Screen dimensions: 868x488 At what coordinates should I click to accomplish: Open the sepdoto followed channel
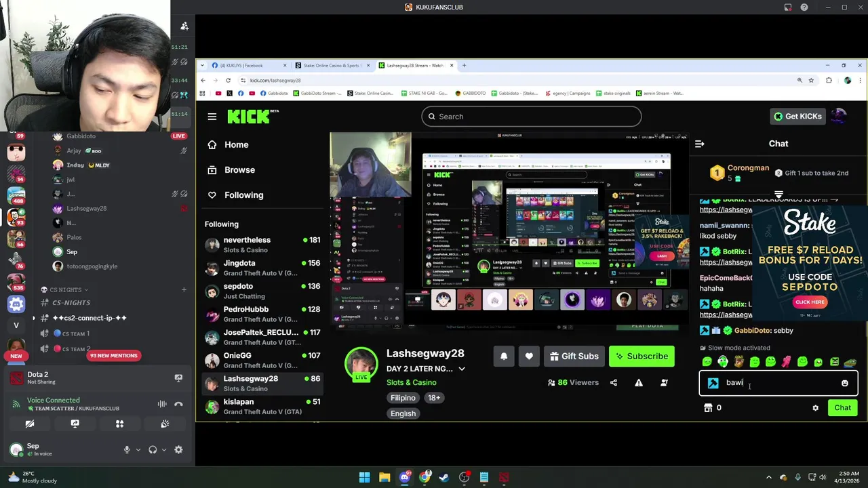click(262, 291)
